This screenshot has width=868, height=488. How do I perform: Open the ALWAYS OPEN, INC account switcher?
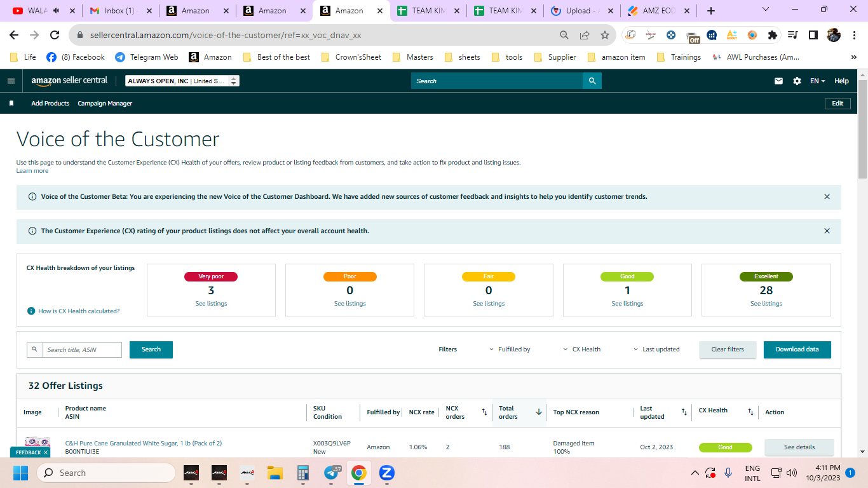click(x=182, y=81)
